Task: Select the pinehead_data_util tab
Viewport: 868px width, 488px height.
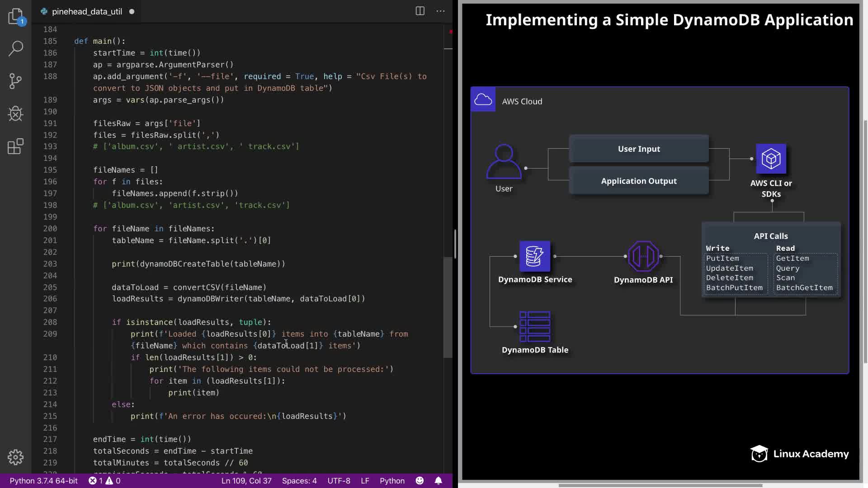Action: pos(87,12)
